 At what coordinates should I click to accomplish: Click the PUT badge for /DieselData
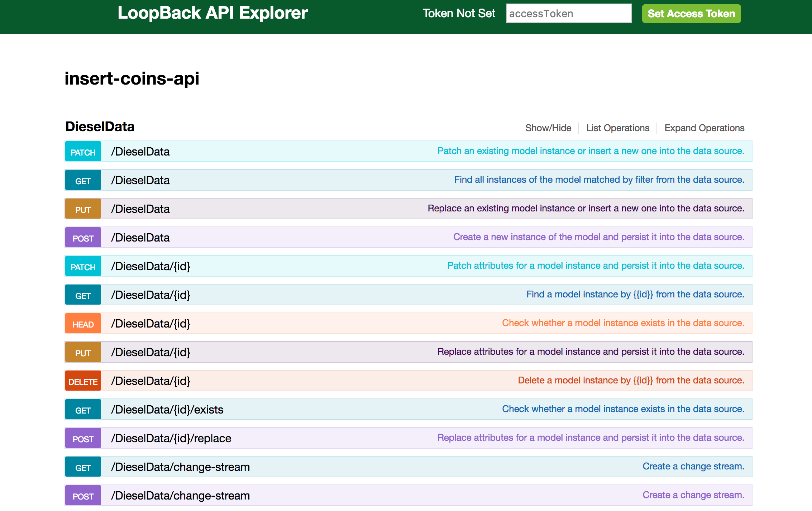(x=83, y=209)
